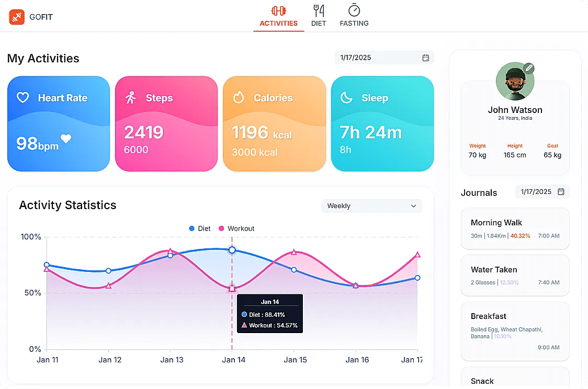The height and width of the screenshot is (389, 588).
Task: Open the activities date calendar icon
Action: 426,58
